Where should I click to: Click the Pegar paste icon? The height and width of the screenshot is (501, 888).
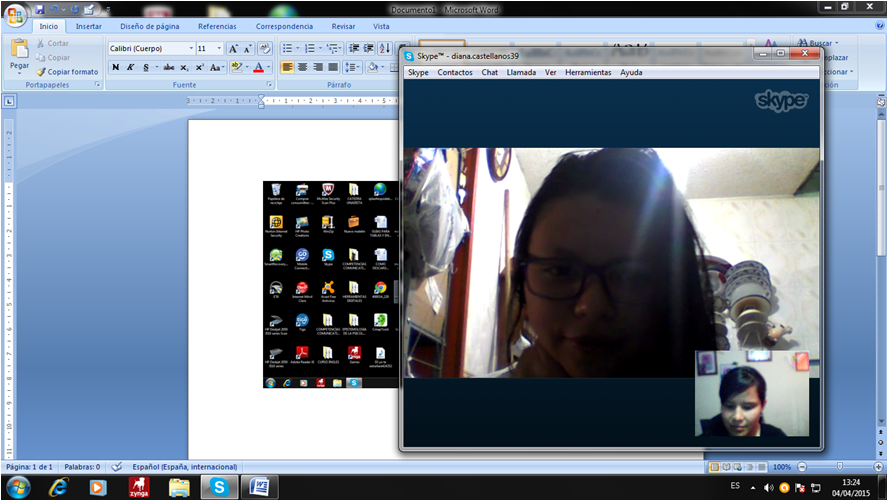[19, 49]
